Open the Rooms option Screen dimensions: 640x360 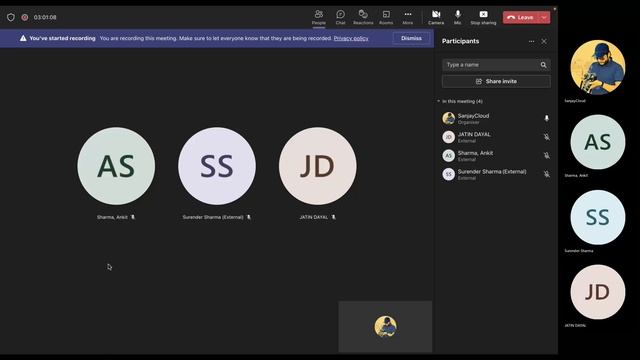click(x=386, y=18)
